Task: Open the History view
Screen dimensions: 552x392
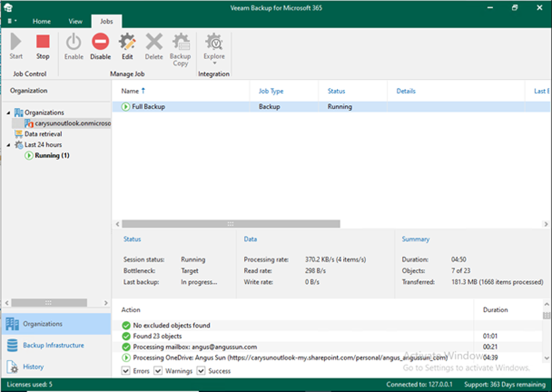Action: (56, 367)
